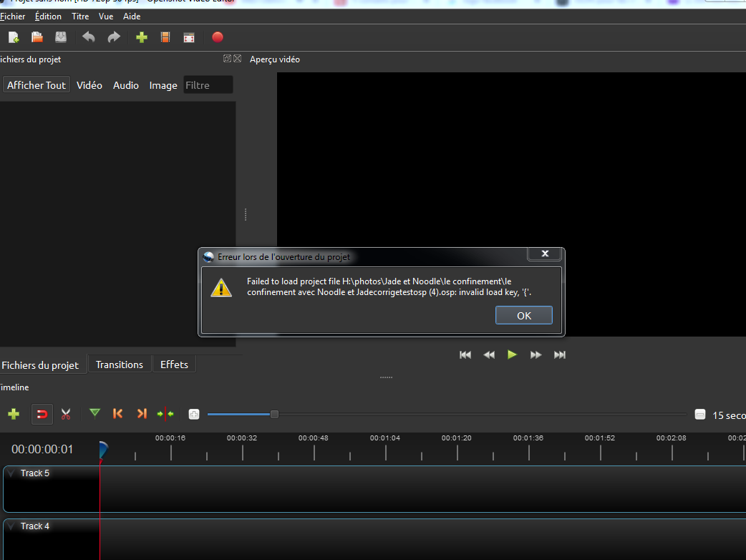The image size is (746, 560).
Task: Open the Édition menu
Action: coord(48,16)
